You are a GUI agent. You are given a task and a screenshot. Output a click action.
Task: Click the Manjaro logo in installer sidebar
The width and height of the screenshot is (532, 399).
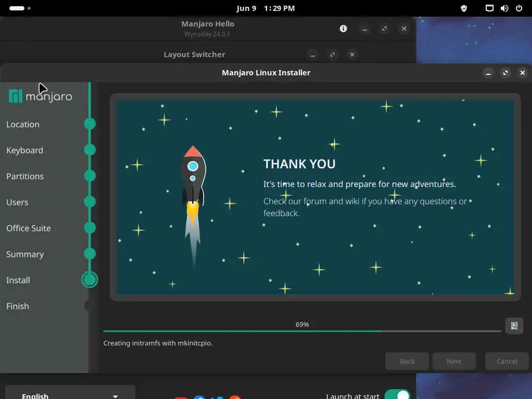pos(41,96)
